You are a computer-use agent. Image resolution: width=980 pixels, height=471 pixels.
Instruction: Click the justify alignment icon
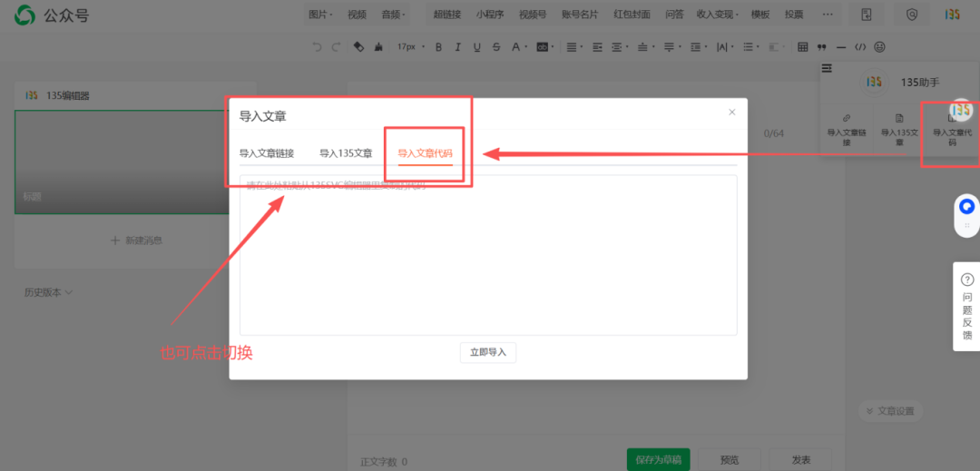(572, 47)
